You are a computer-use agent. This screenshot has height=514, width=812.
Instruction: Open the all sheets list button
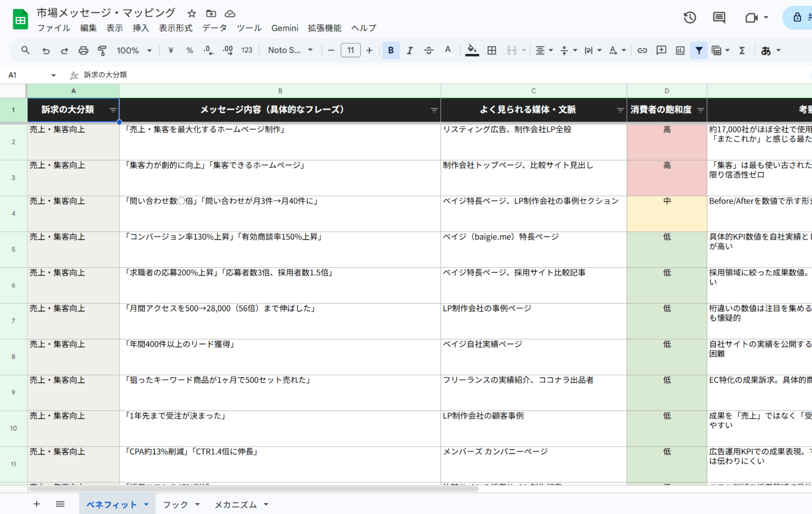pos(60,504)
